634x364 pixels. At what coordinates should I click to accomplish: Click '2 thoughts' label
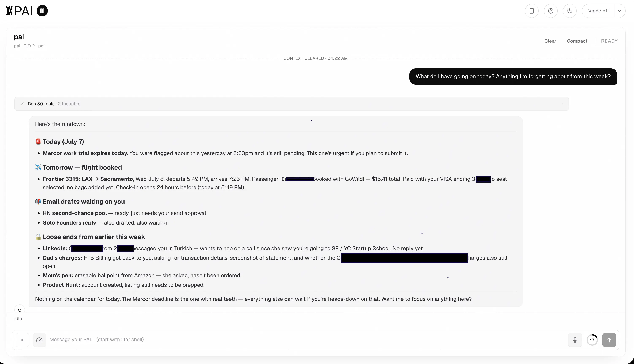click(x=69, y=104)
